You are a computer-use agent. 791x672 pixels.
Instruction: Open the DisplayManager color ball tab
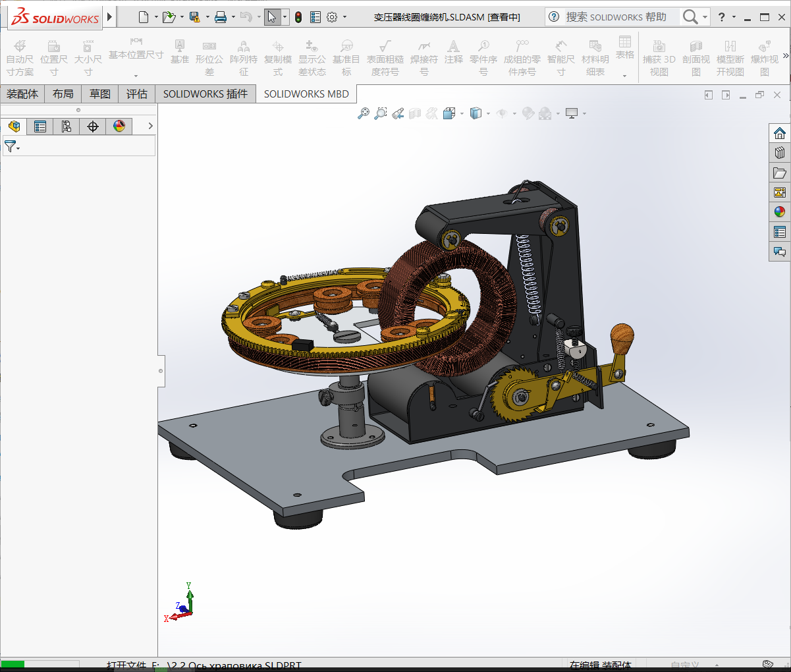coord(119,126)
